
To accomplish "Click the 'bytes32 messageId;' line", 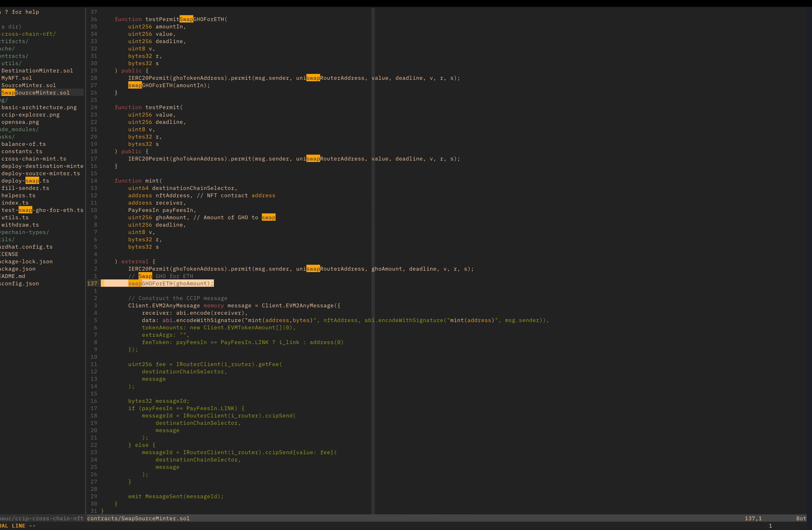I will click(159, 401).
